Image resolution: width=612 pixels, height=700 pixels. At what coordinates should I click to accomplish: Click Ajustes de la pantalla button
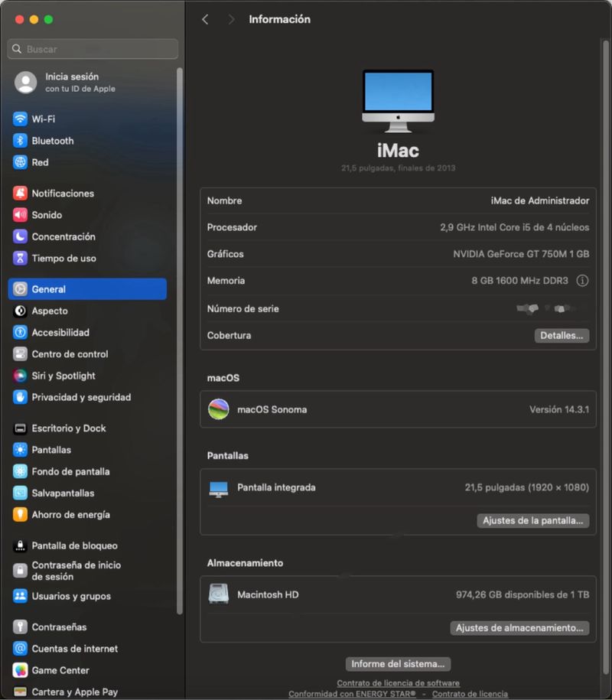[533, 520]
